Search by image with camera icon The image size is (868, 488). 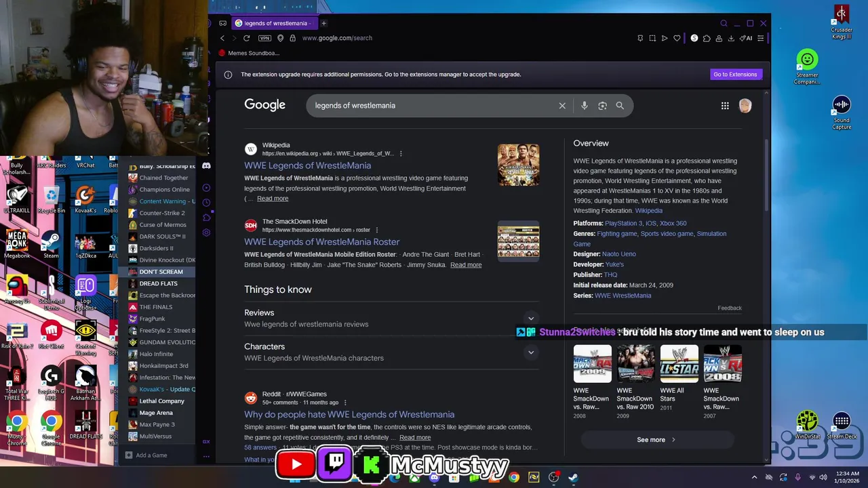click(602, 106)
